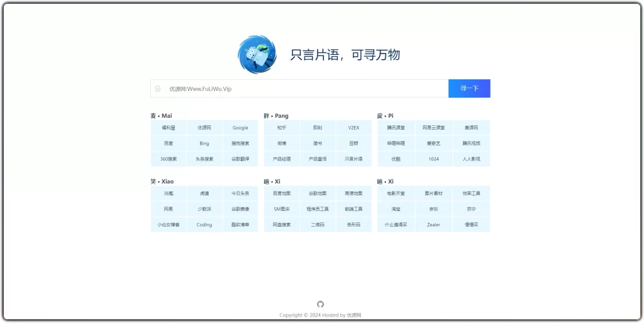Click the 只言片语 tile
Screen dimensions: 644x323
point(353,159)
